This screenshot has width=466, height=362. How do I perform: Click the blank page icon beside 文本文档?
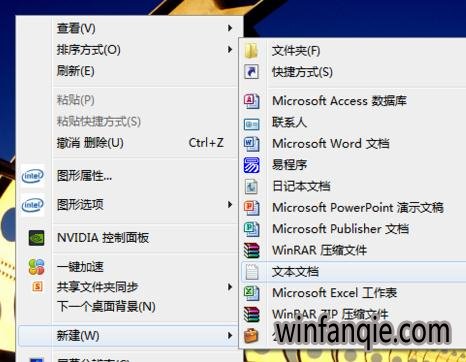252,272
